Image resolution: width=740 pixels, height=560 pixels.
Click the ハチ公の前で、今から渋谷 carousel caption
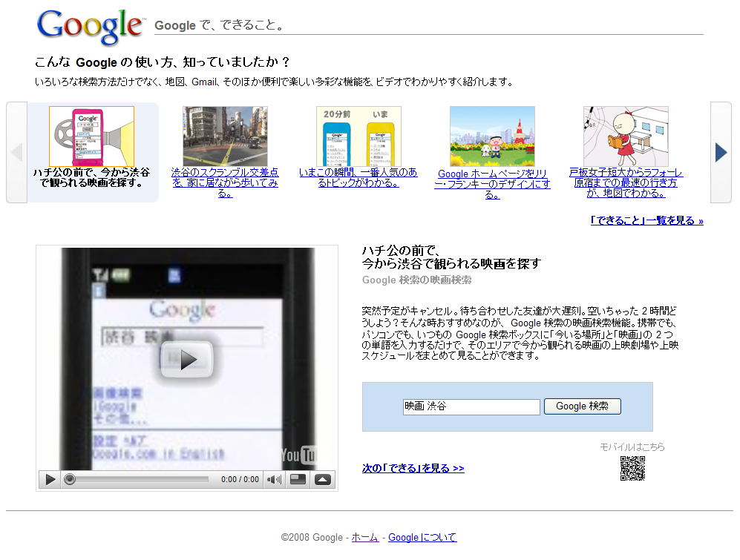[91, 178]
